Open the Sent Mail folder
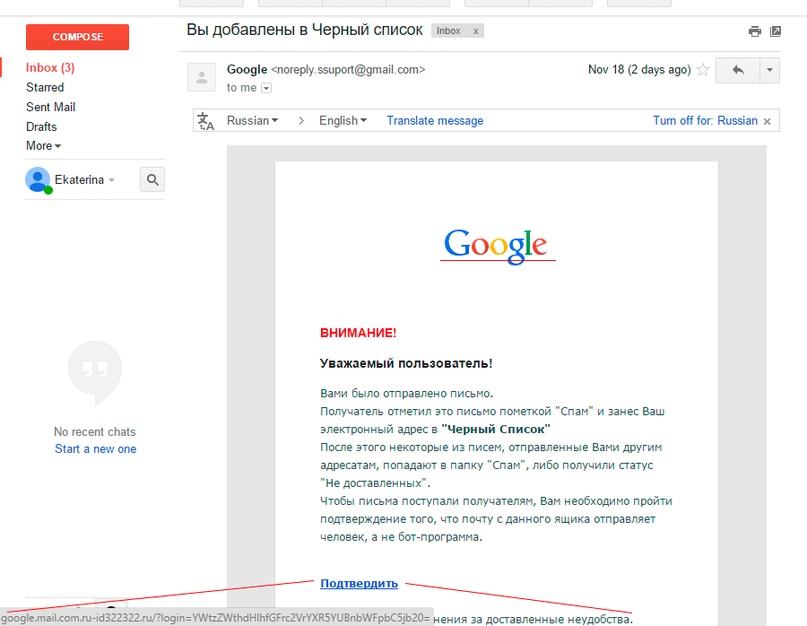807x626 pixels. [50, 107]
